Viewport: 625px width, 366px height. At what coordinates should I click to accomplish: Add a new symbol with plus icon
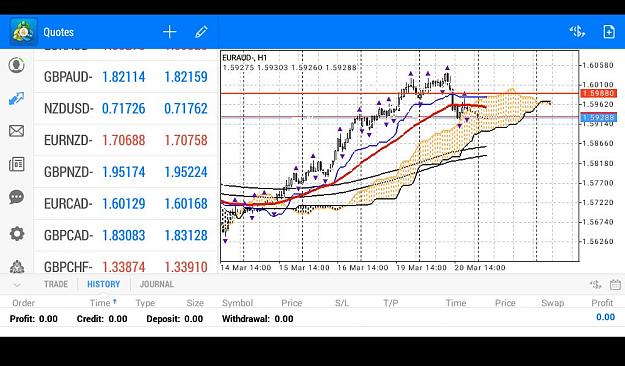[169, 32]
